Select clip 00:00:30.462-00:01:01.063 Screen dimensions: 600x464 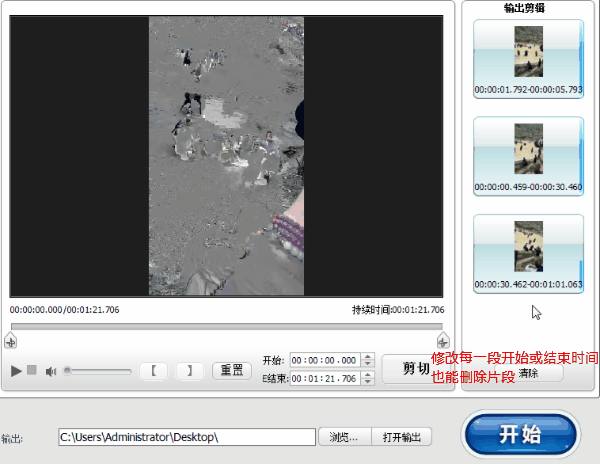pyautogui.click(x=528, y=254)
